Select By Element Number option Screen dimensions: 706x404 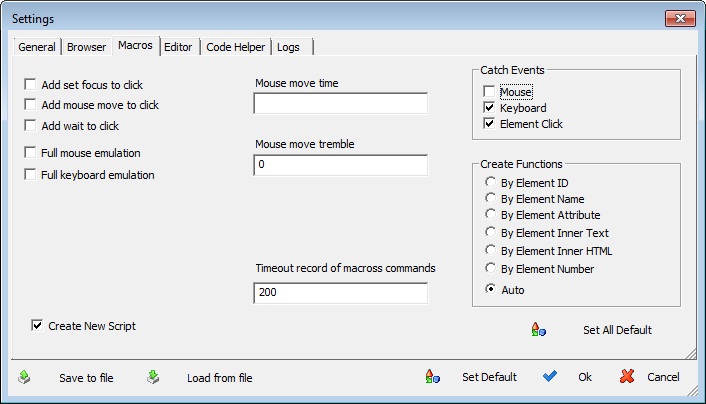click(490, 268)
